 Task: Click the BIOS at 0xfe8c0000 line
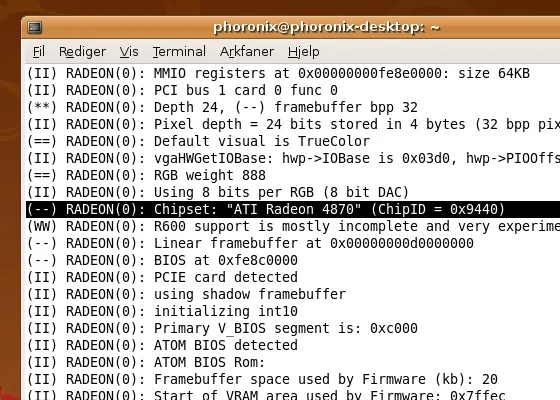162,260
